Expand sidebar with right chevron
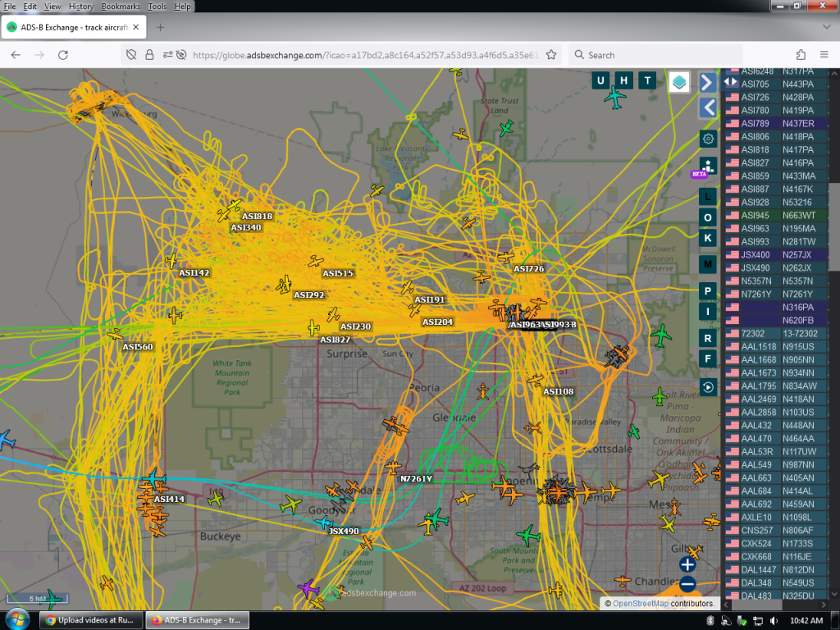 (708, 83)
